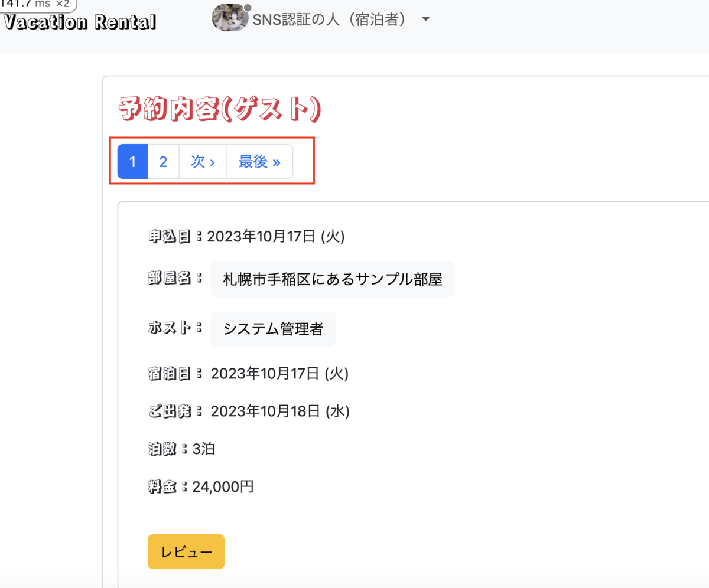This screenshot has width=709, height=588.
Task: Click the cat avatar profile picture
Action: [x=230, y=18]
